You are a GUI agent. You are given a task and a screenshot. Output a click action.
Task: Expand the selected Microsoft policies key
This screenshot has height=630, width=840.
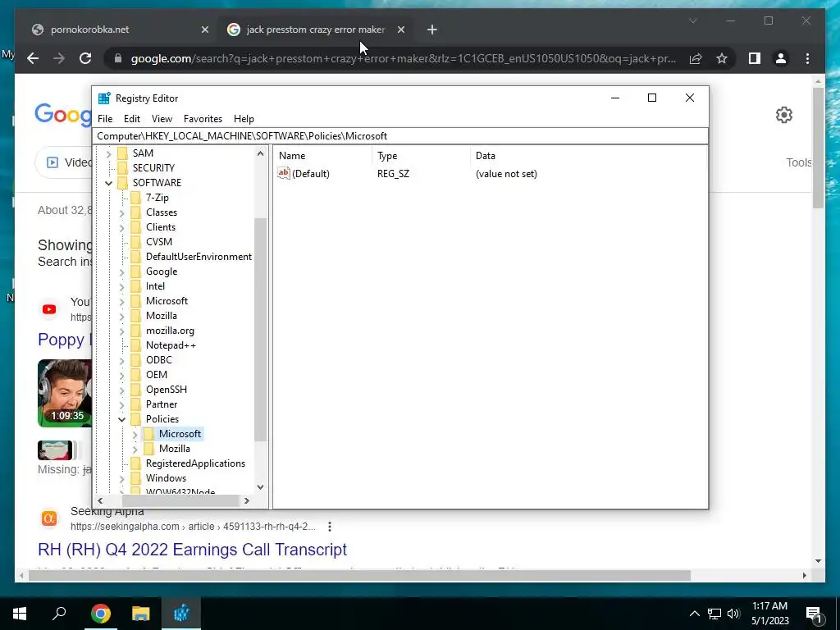coord(135,435)
